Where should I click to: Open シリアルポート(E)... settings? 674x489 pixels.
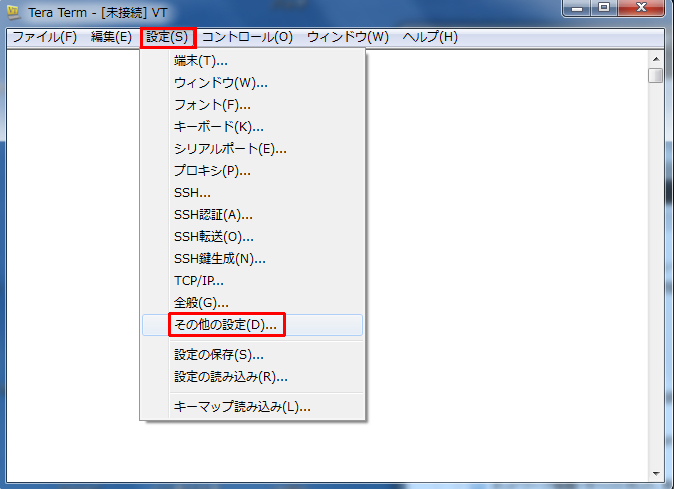[x=230, y=148]
